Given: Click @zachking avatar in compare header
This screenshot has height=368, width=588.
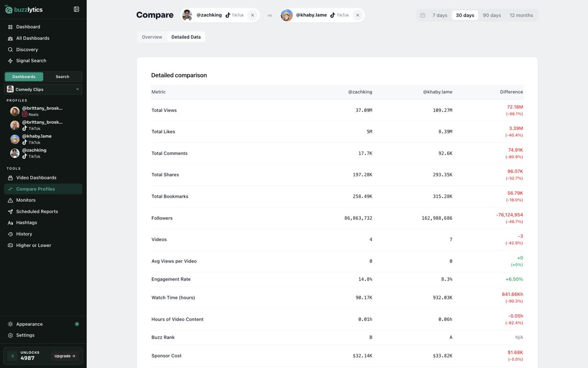Looking at the screenshot, I should click(x=187, y=15).
